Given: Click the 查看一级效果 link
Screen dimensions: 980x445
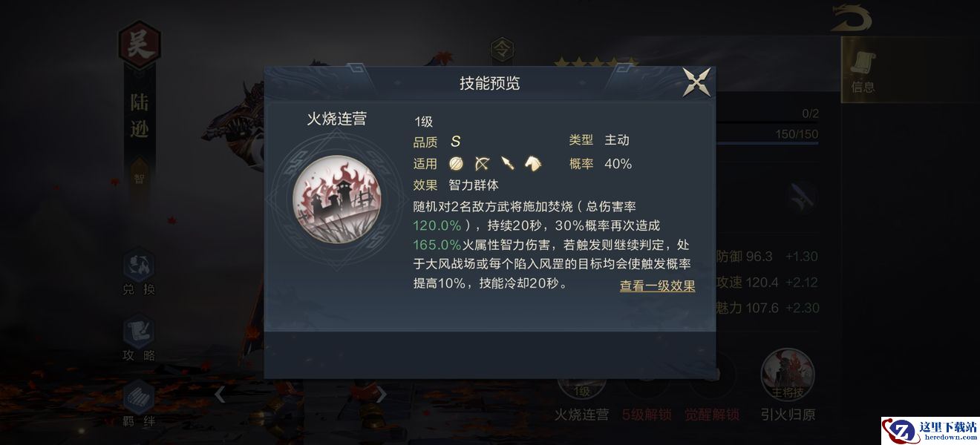Looking at the screenshot, I should pos(658,286).
